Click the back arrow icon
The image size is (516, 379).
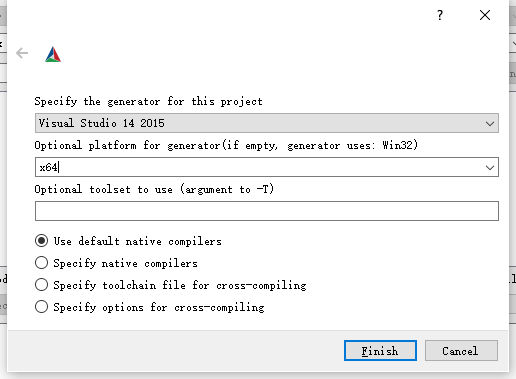tap(22, 53)
